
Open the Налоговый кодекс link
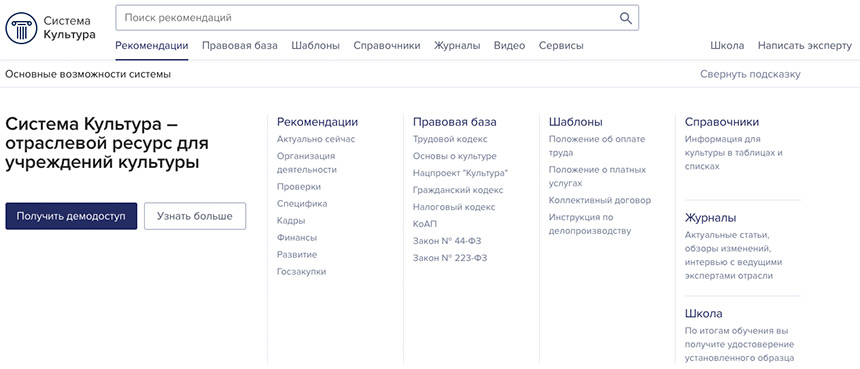[x=454, y=207]
